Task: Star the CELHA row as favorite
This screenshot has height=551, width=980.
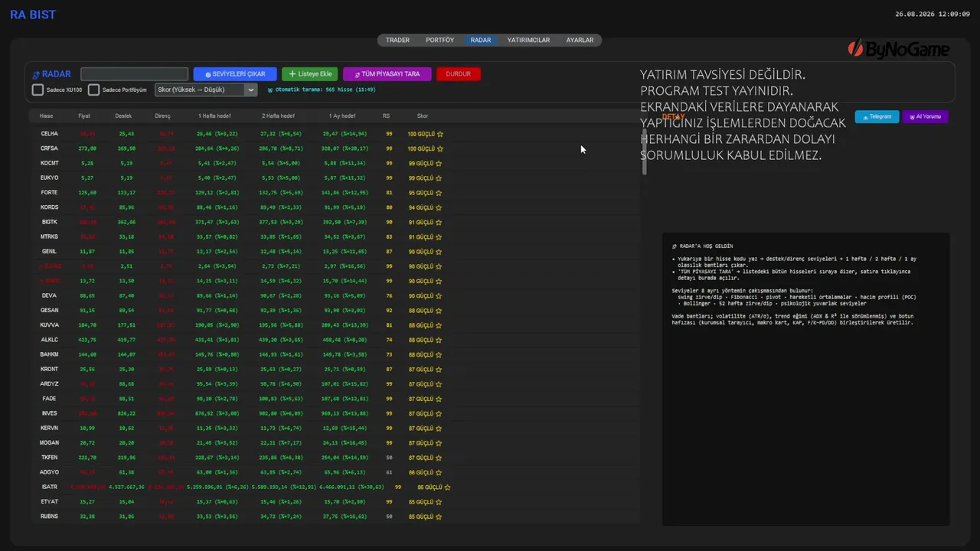Action: [440, 134]
